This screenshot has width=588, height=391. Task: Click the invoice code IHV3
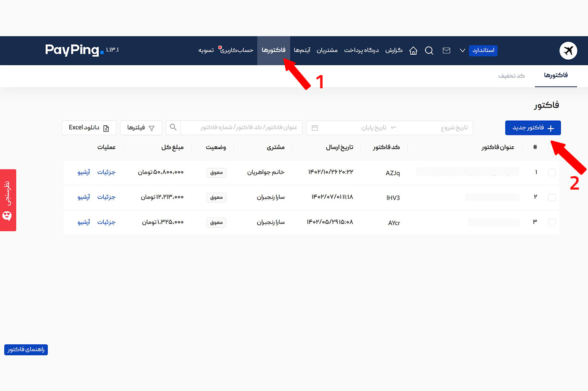393,198
